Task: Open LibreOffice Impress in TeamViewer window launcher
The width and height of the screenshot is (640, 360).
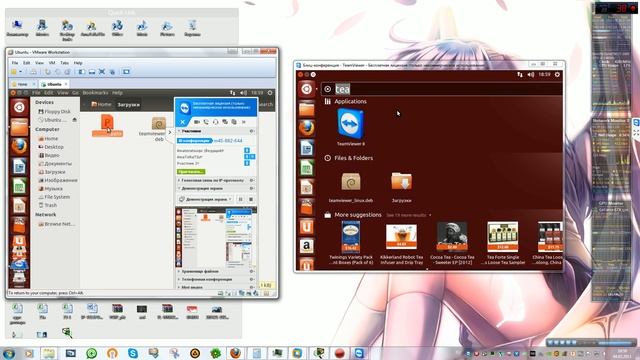Action: pos(307,187)
